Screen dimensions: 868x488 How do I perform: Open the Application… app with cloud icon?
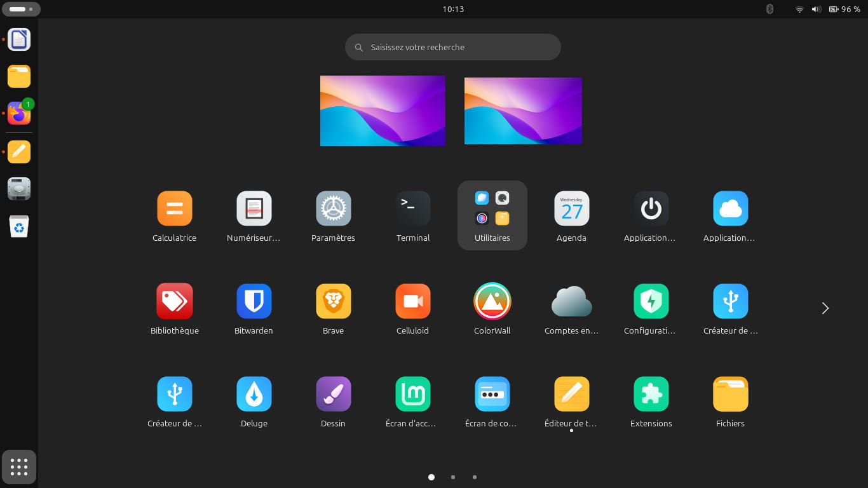tap(731, 216)
